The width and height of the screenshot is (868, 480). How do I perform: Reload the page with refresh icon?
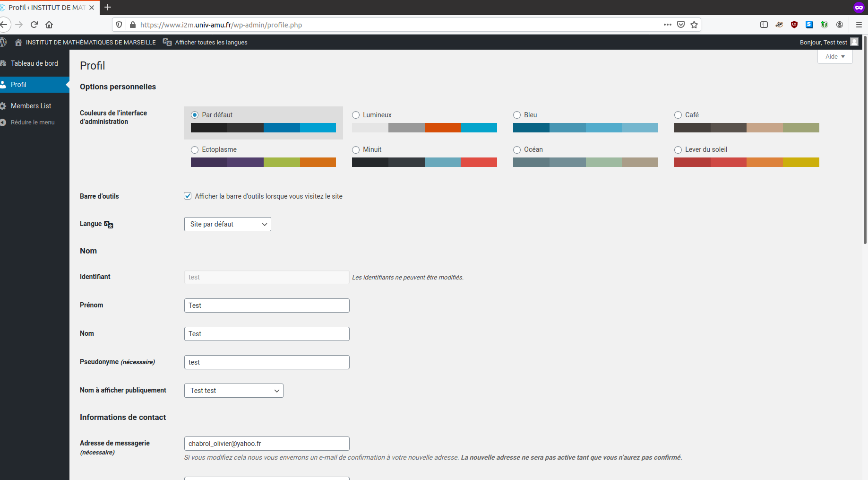click(x=34, y=25)
